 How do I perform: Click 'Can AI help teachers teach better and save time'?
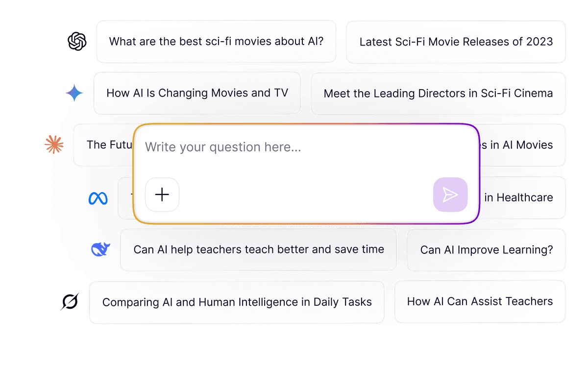(x=258, y=249)
